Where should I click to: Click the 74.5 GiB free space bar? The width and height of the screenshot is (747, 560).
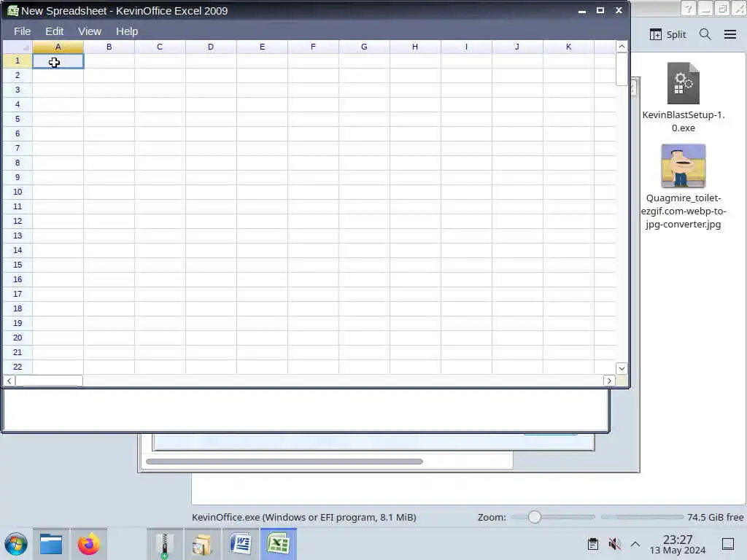643,517
